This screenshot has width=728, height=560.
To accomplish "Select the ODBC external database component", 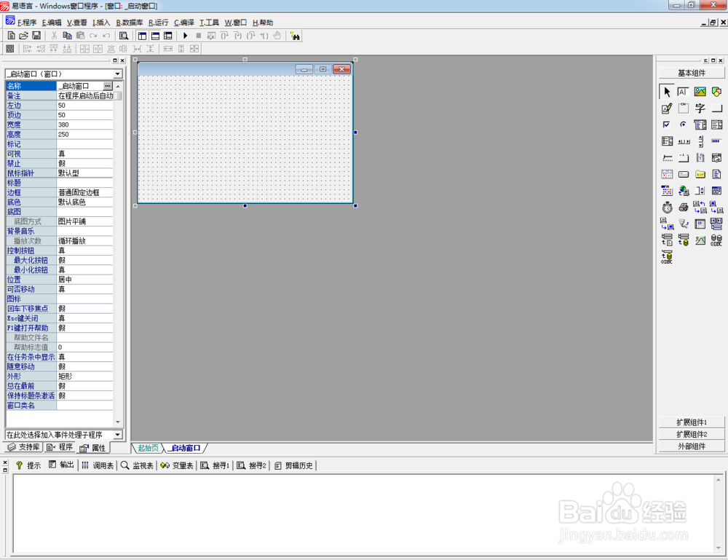I will tap(716, 240).
